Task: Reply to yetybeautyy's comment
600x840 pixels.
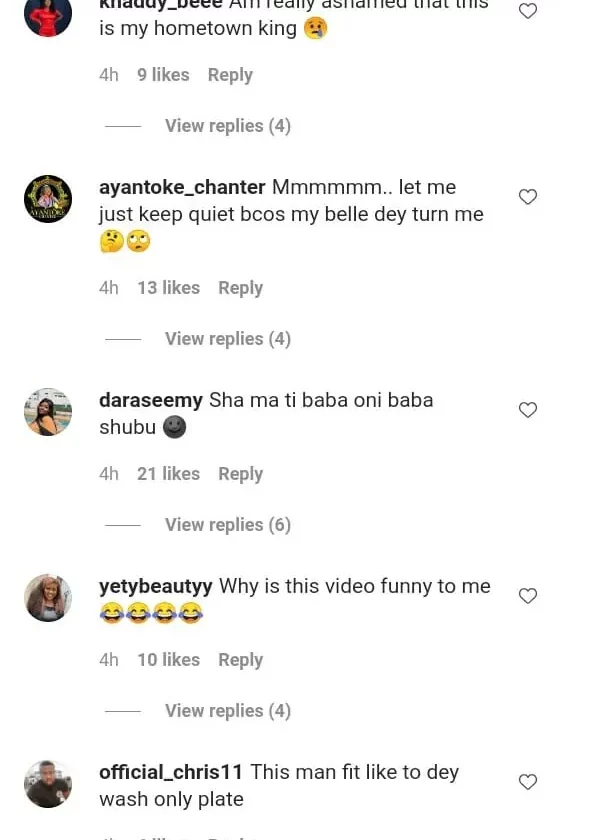Action: click(x=240, y=660)
